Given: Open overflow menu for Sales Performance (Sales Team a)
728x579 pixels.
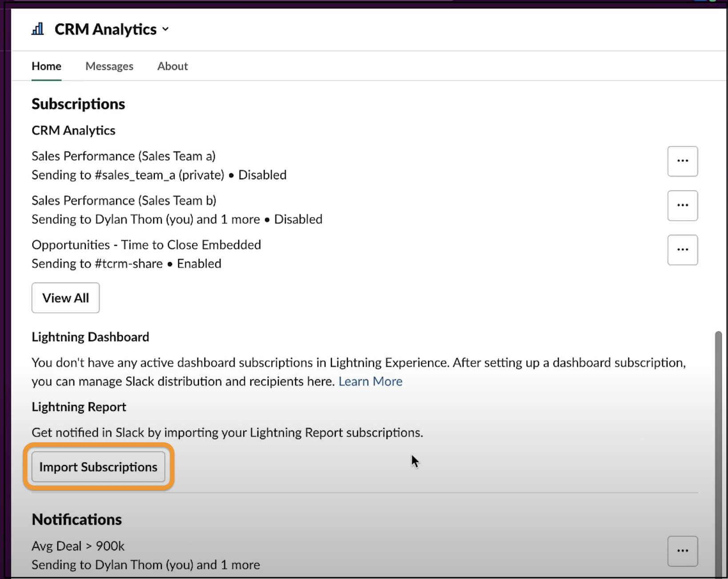Looking at the screenshot, I should pos(683,161).
